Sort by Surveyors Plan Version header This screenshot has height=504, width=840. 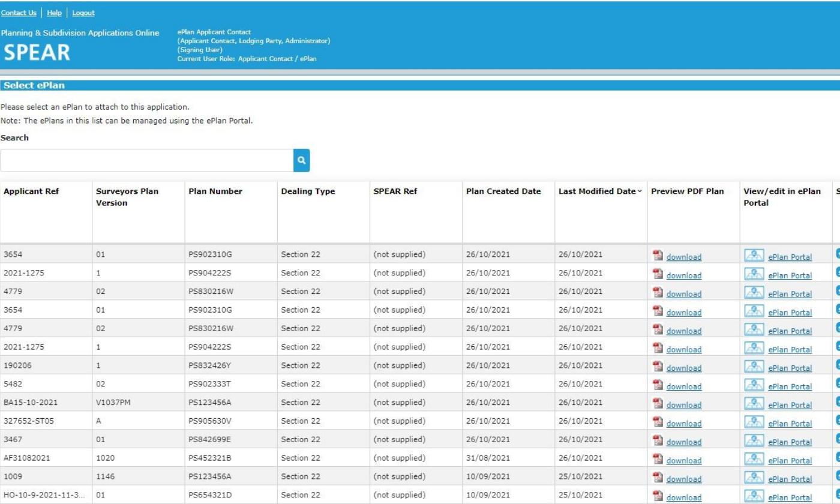pyautogui.click(x=127, y=197)
